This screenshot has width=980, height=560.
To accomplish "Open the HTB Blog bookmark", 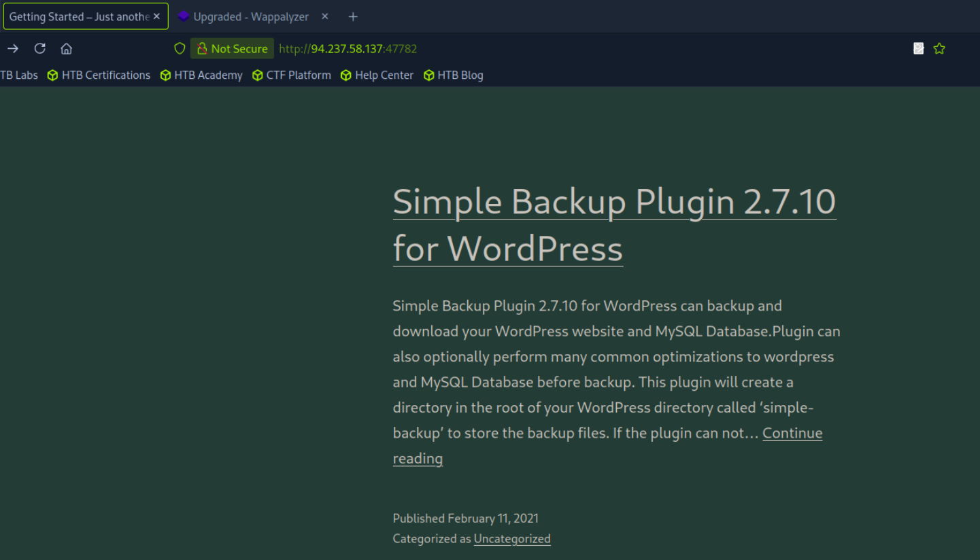I will click(454, 75).
